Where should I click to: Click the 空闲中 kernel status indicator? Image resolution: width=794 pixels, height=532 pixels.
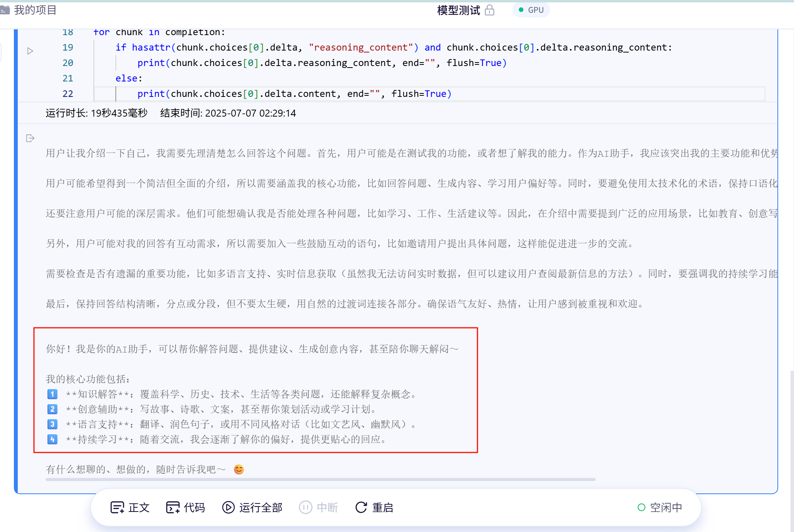click(x=660, y=507)
